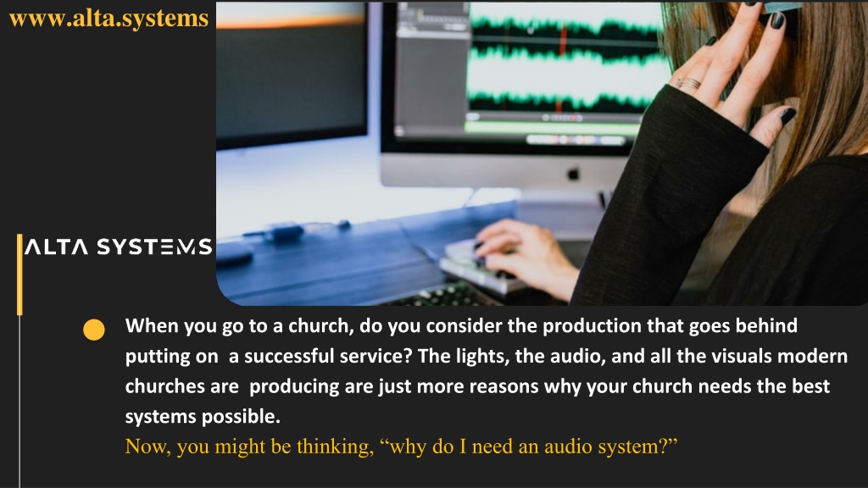Open the www.alta.systems link

(x=109, y=19)
